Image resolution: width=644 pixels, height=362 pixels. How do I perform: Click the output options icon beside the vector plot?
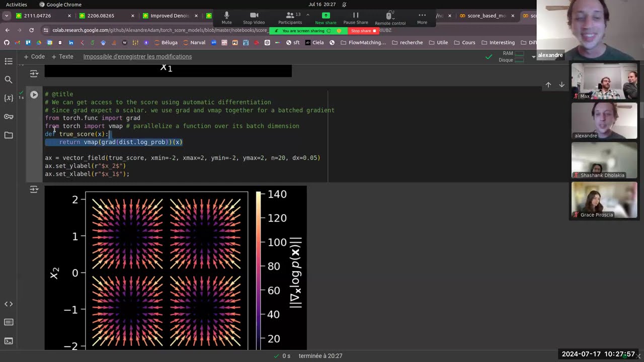[x=34, y=190]
